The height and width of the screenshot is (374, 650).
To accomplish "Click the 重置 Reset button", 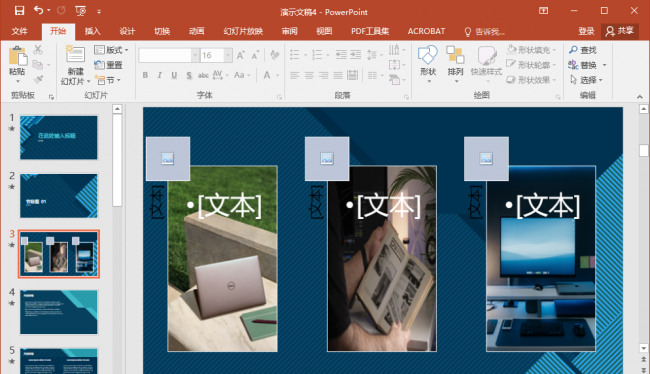I will pos(108,65).
